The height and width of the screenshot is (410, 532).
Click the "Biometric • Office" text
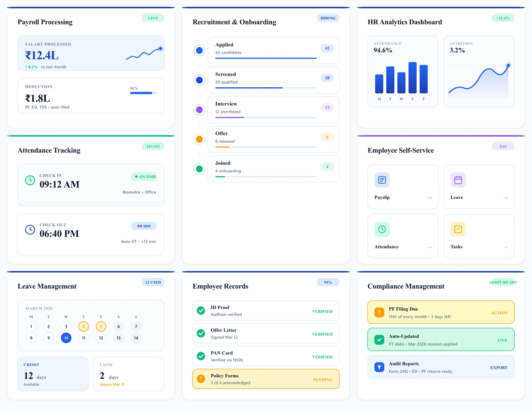tap(139, 192)
